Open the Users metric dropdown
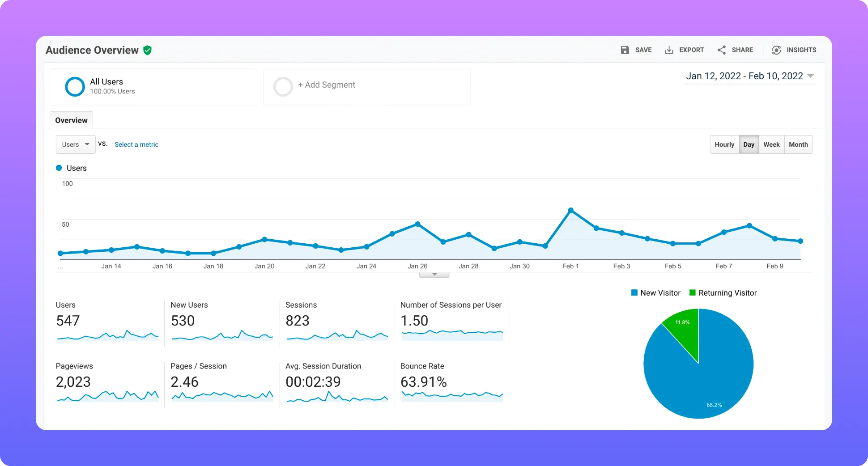The width and height of the screenshot is (868, 466). pyautogui.click(x=76, y=144)
